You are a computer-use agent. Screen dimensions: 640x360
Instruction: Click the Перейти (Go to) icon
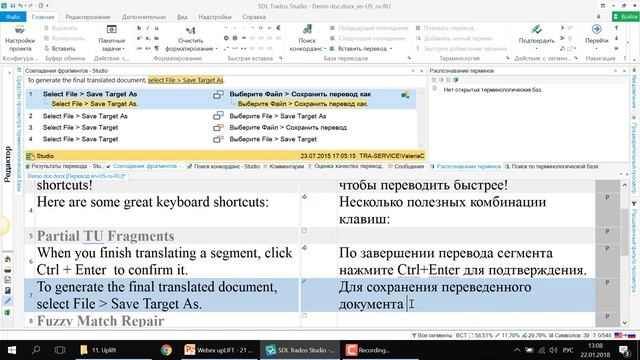pyautogui.click(x=596, y=29)
